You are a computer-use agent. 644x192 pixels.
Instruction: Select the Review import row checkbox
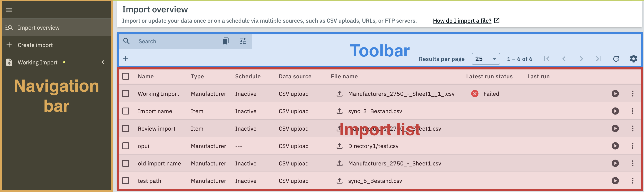126,128
